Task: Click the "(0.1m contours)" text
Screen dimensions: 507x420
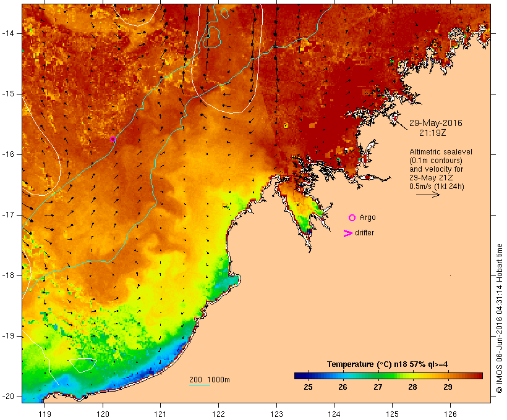Action: 436,161
